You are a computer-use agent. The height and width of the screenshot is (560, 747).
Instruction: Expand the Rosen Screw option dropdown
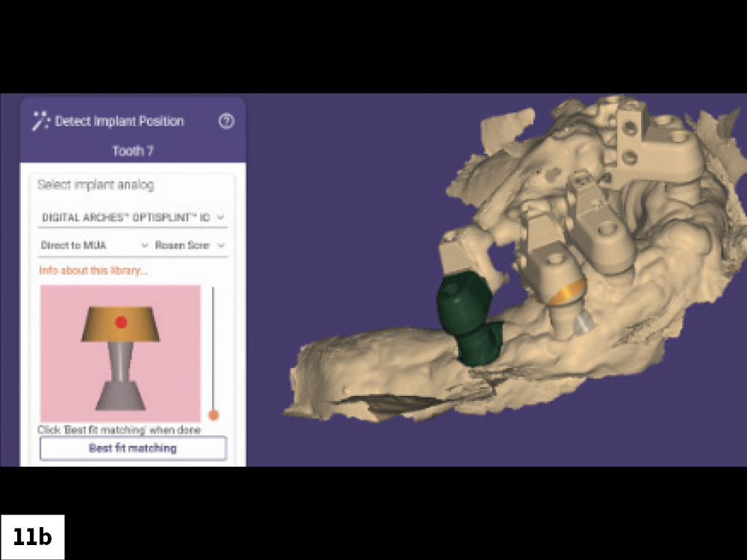[185, 245]
